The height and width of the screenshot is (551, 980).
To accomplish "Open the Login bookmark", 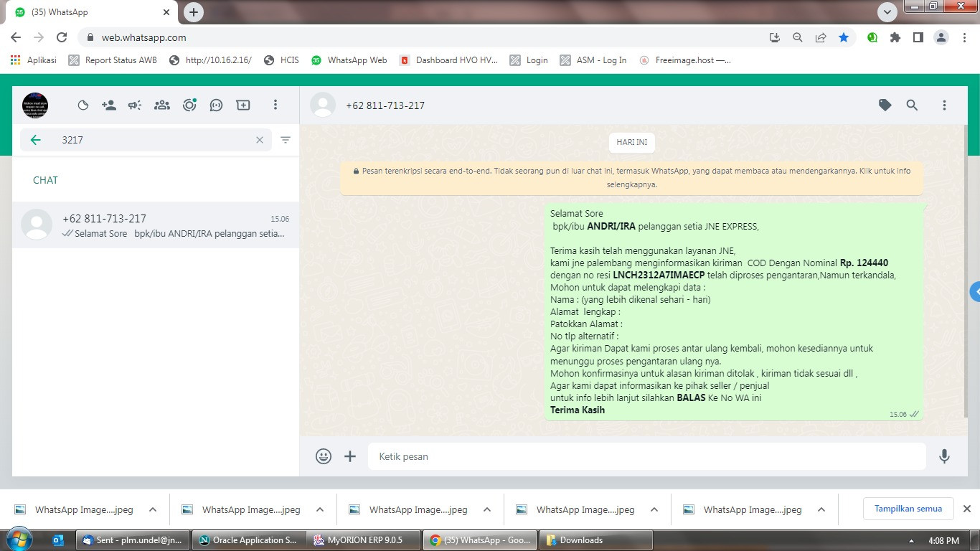I will (x=529, y=60).
